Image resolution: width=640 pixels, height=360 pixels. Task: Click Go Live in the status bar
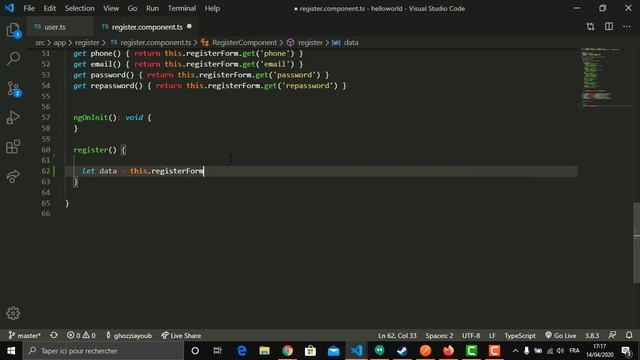pos(560,336)
